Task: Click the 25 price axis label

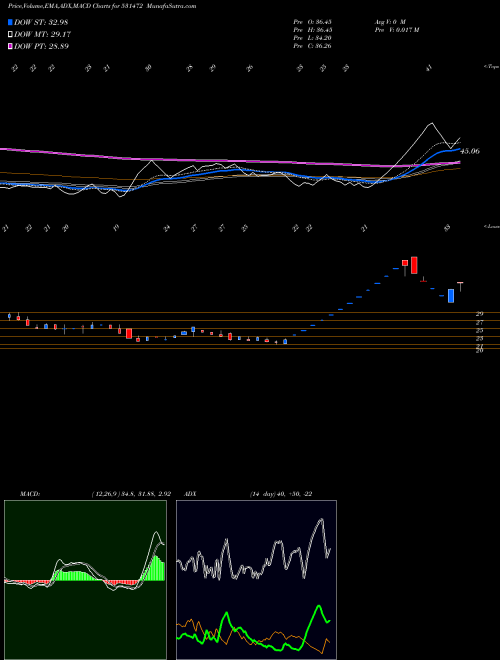Action: pyautogui.click(x=479, y=330)
